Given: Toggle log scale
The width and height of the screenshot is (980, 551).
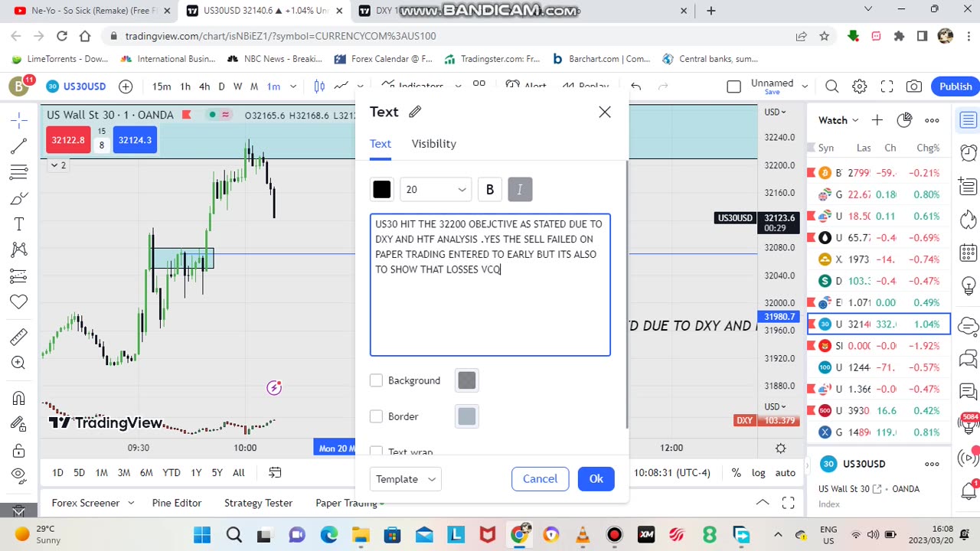Looking at the screenshot, I should pyautogui.click(x=759, y=473).
